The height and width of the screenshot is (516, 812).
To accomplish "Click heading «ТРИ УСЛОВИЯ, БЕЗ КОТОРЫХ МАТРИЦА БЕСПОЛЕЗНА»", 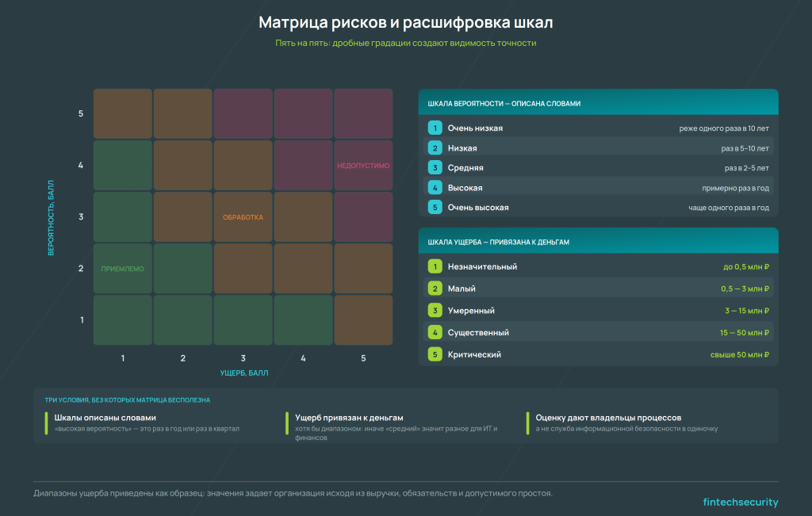I will click(128, 400).
